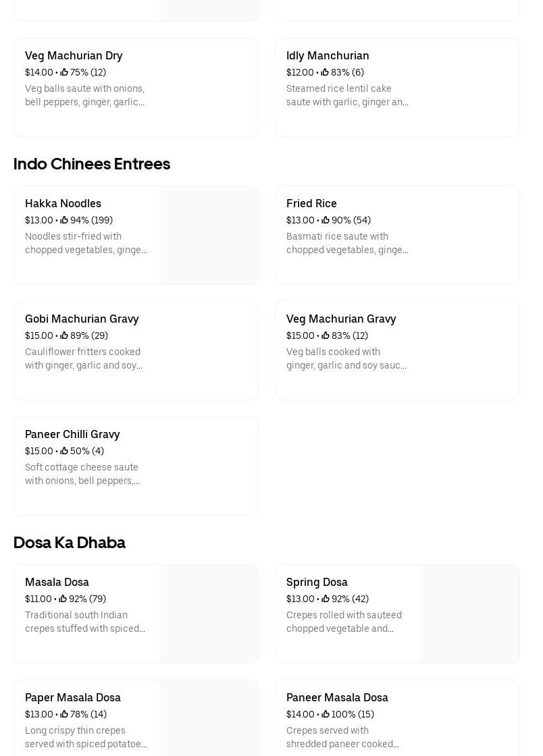Click the Fried Rice description text

coord(347,243)
